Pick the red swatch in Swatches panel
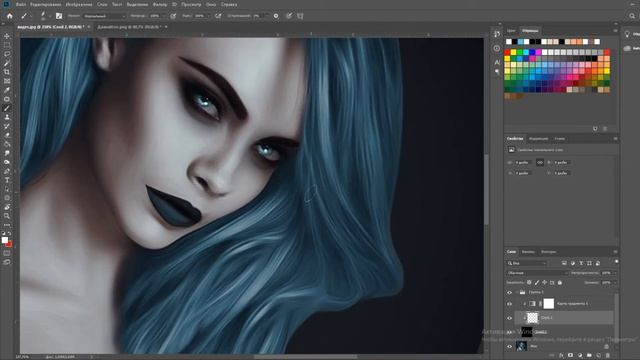The image size is (640, 360). [507, 52]
